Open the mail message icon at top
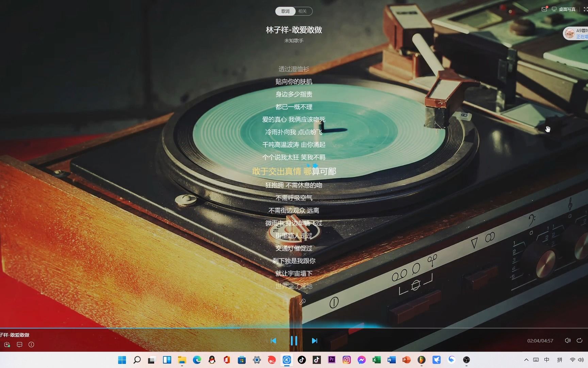 544,9
